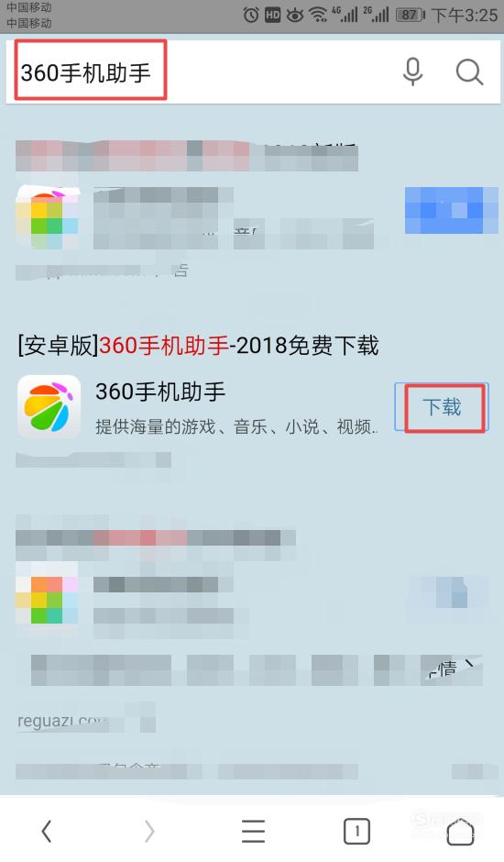
Task: Click the 下载 download button
Action: coord(442,407)
